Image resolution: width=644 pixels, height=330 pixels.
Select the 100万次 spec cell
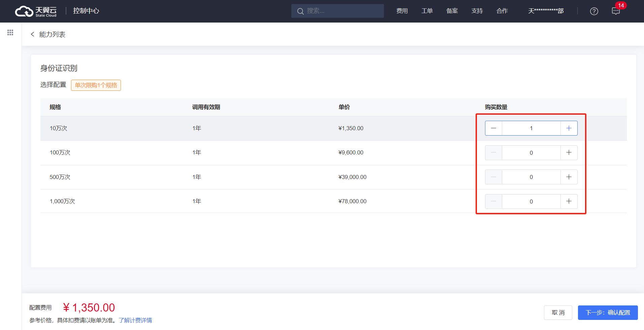tap(60, 152)
